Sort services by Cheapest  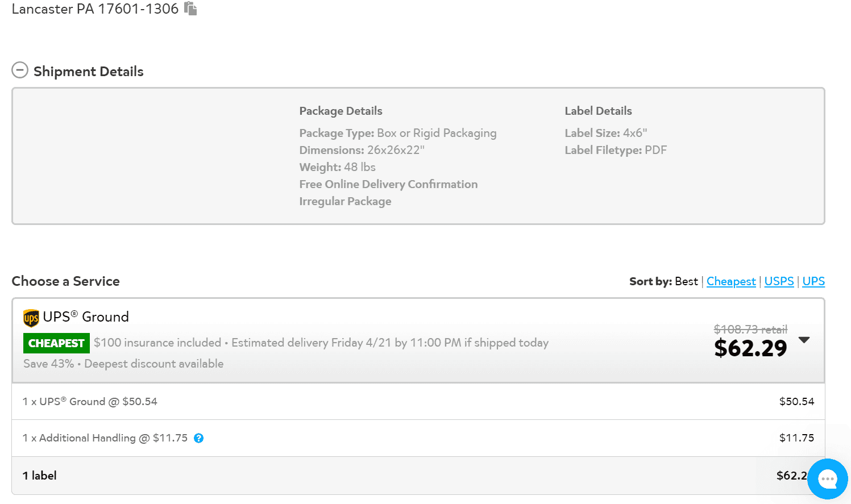pyautogui.click(x=731, y=281)
